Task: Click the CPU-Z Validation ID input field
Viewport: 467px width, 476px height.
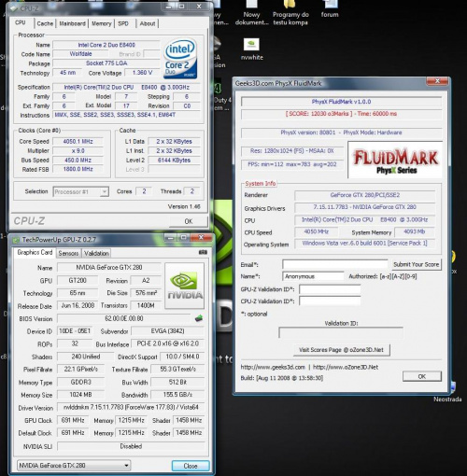Action: [330, 301]
